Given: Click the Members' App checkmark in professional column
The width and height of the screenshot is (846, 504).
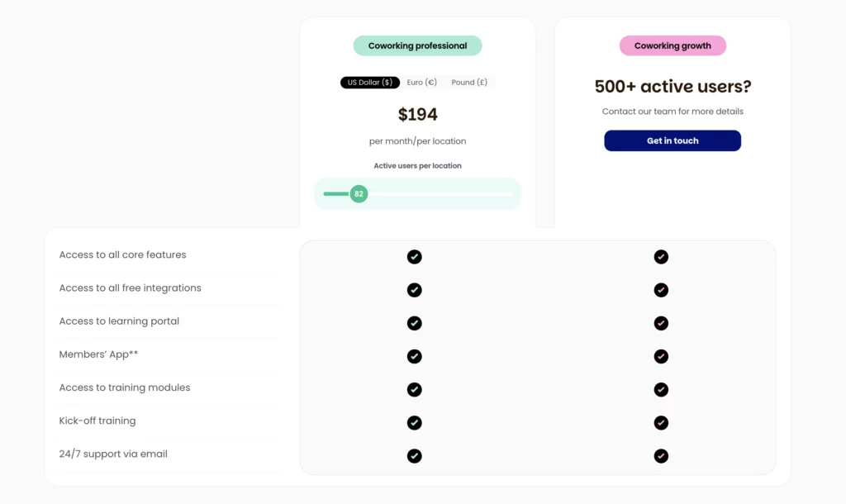Looking at the screenshot, I should (414, 356).
